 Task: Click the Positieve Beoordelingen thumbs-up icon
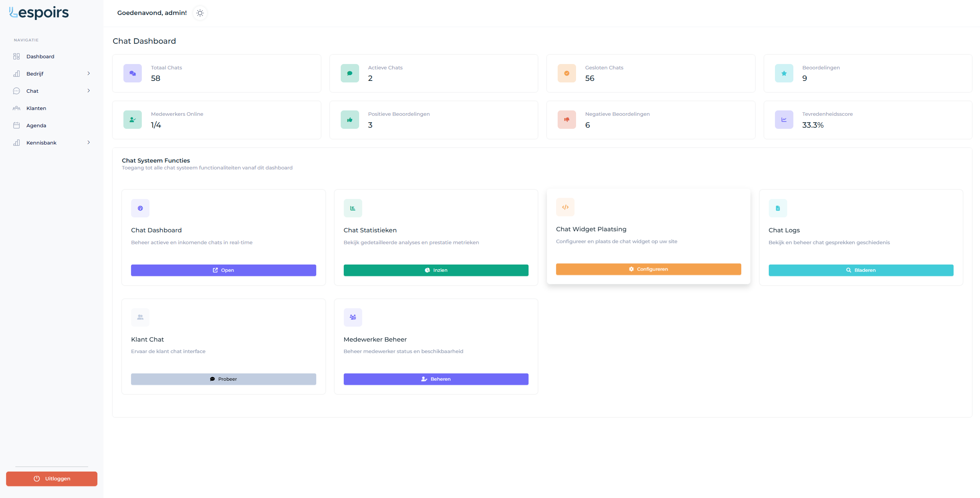click(x=350, y=120)
